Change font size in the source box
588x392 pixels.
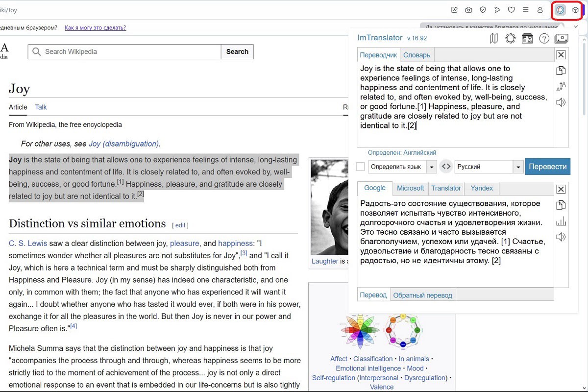(x=561, y=86)
